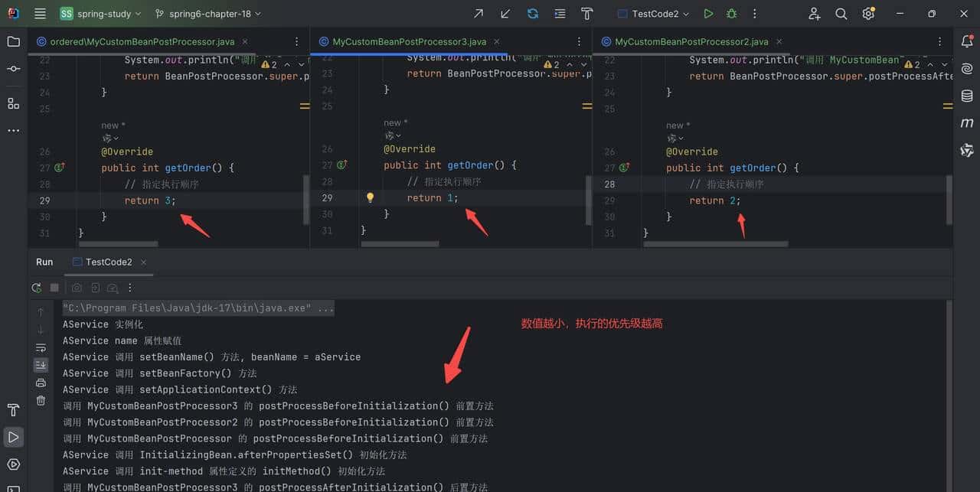Open IDE settings gear icon
This screenshot has width=980, height=492.
point(868,14)
